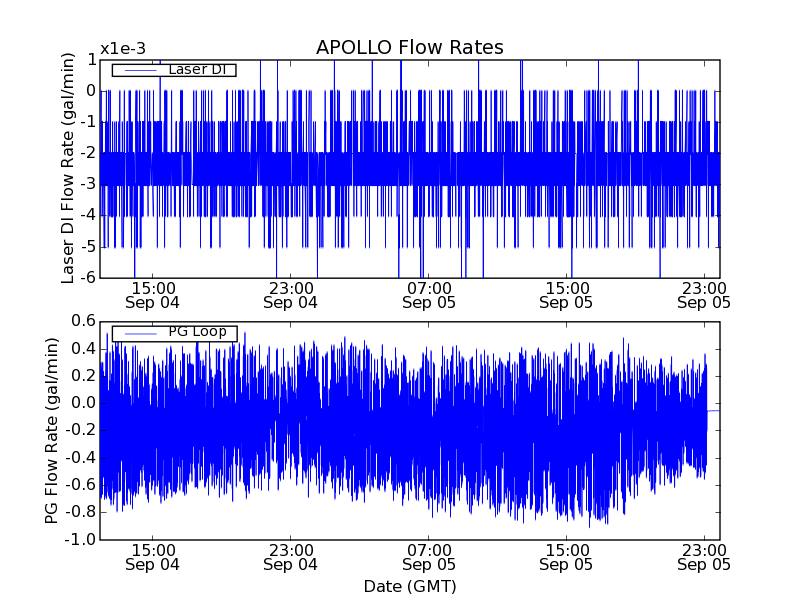
Task: Click the -1.0 y-axis tick on bottom plot
Action: [81, 540]
